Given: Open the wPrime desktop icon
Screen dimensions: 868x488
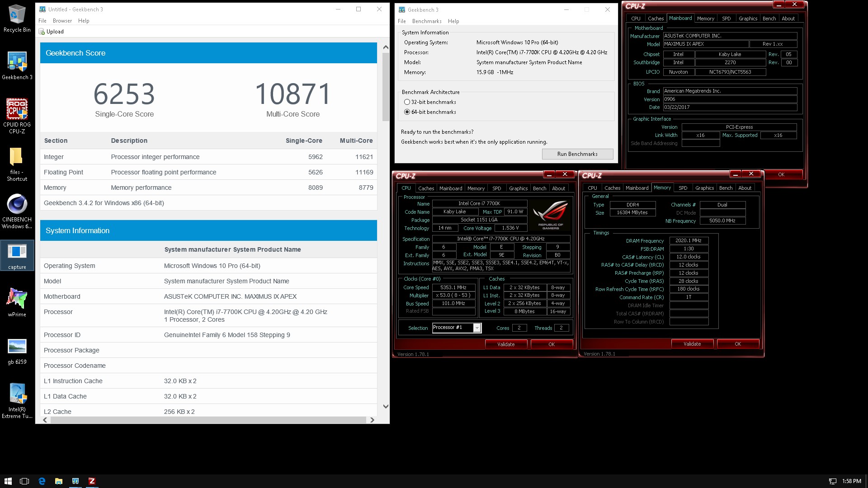Looking at the screenshot, I should tap(17, 302).
